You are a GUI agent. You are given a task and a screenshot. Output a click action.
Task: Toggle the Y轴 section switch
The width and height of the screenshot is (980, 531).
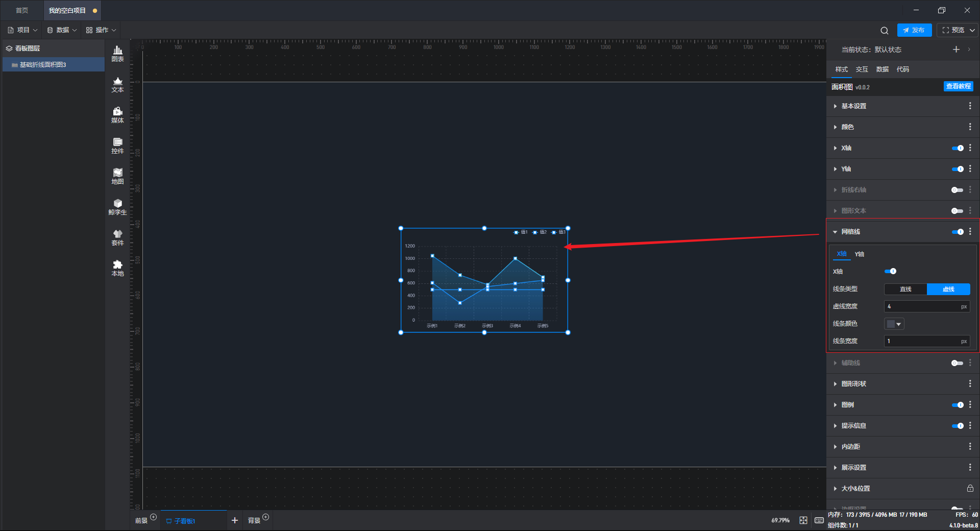(x=958, y=169)
